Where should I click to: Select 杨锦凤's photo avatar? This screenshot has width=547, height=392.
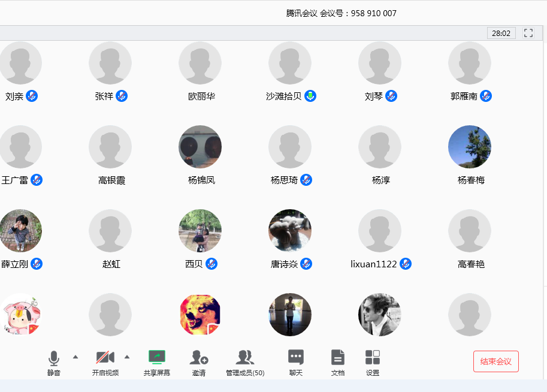[200, 147]
